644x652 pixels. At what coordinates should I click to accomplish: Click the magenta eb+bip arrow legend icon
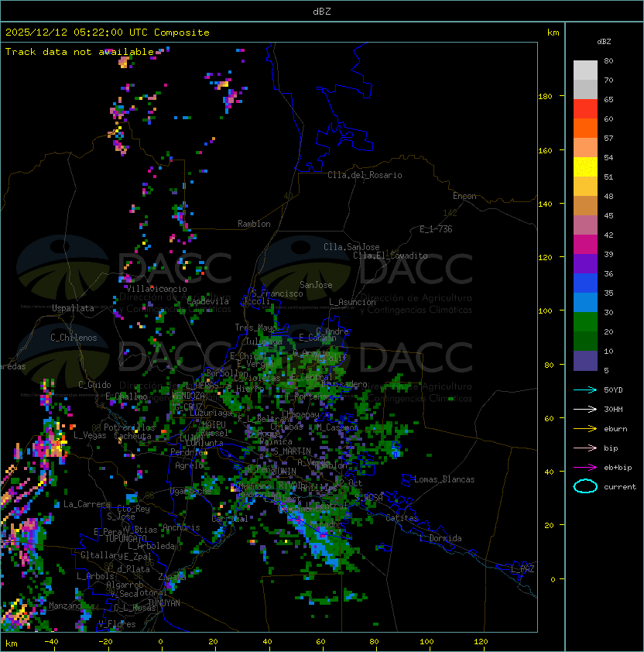[x=585, y=468]
